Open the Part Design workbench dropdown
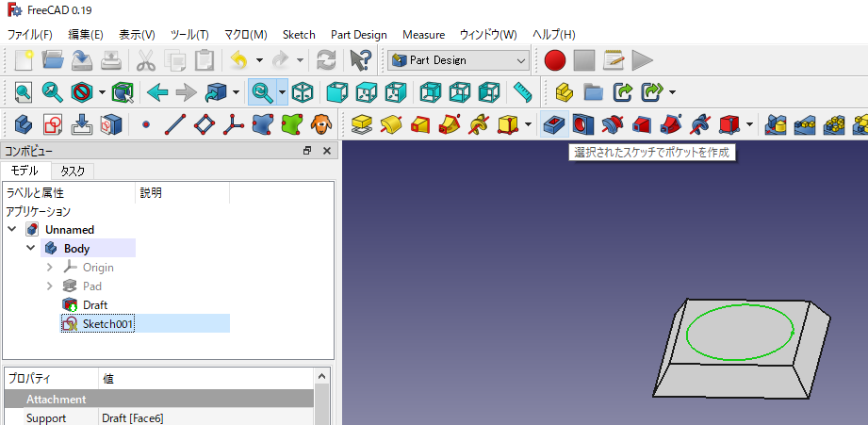The width and height of the screenshot is (868, 425). [x=458, y=60]
